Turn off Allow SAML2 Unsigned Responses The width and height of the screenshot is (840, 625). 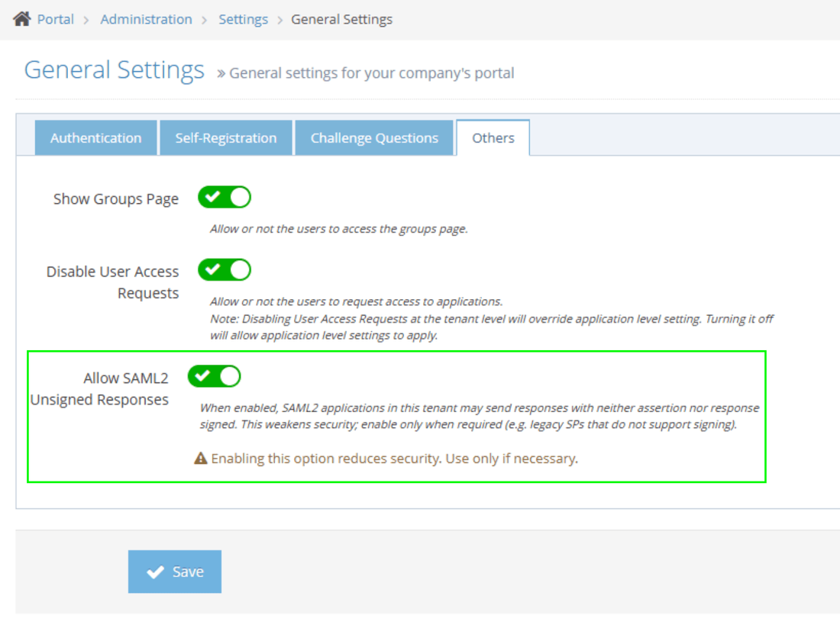click(215, 376)
